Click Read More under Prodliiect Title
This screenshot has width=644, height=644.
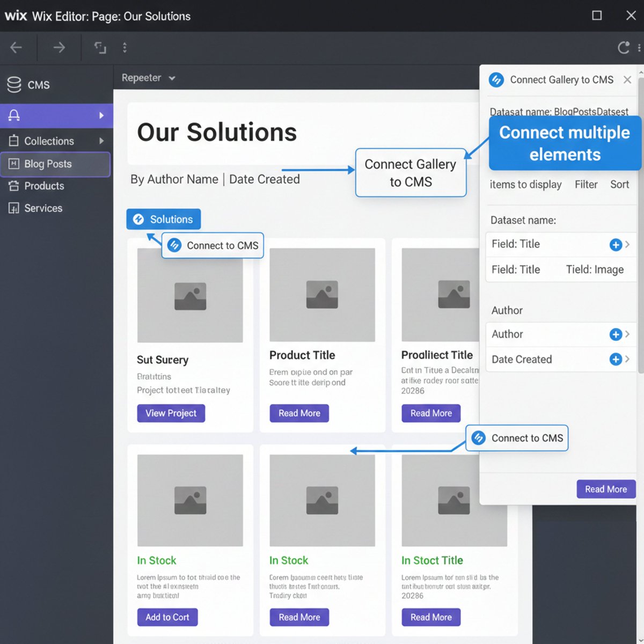tap(431, 413)
